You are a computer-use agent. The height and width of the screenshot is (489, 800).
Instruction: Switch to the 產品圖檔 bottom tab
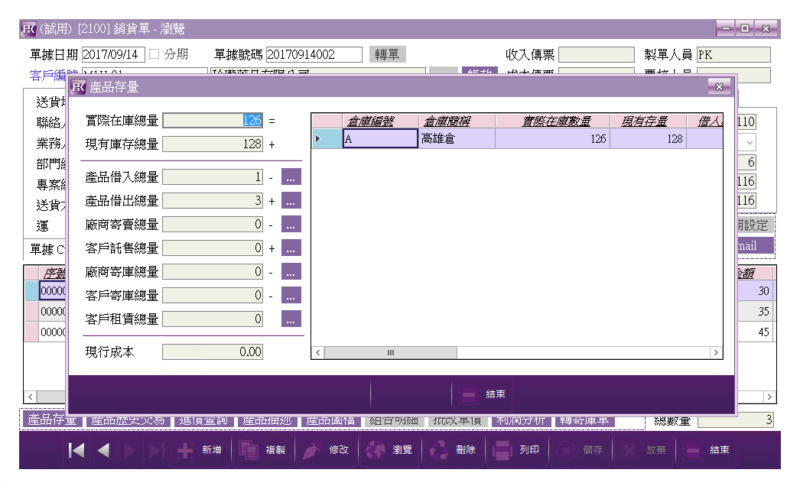331,421
